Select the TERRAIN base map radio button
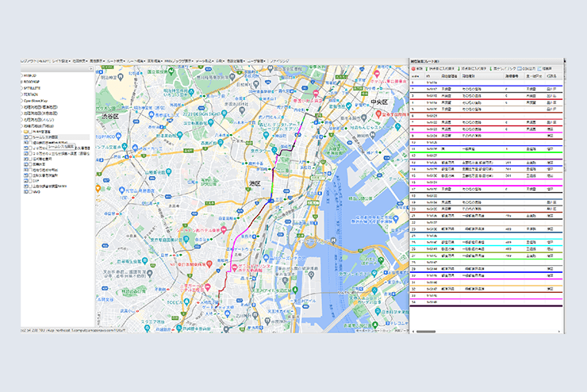 click(21, 94)
